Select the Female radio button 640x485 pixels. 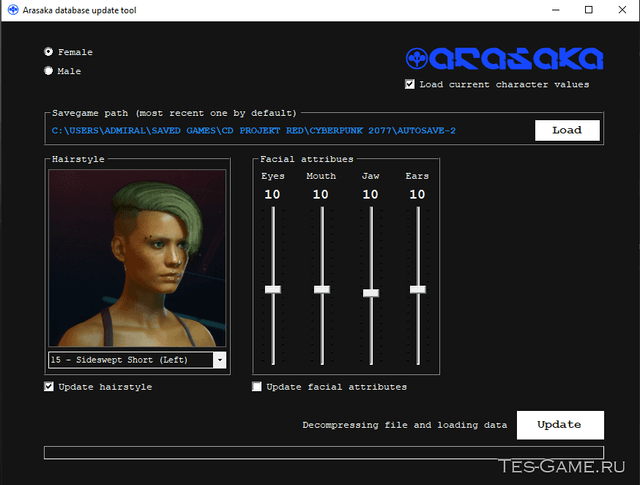49,52
